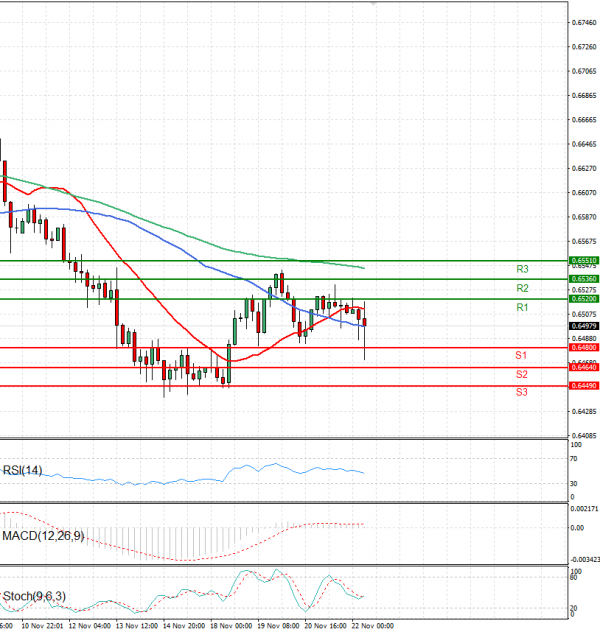Image resolution: width=600 pixels, height=632 pixels.
Task: Select the 0.64800 red price tag
Action: 584,347
